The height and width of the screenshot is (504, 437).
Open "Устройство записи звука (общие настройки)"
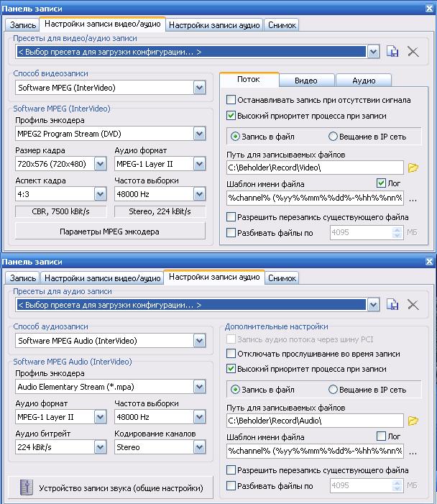click(x=109, y=488)
